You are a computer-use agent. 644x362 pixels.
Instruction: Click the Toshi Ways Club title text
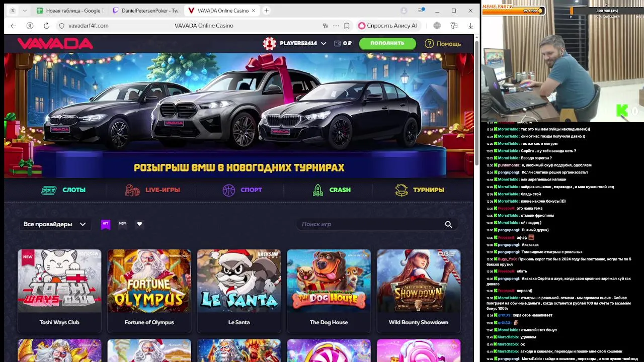[x=59, y=322]
